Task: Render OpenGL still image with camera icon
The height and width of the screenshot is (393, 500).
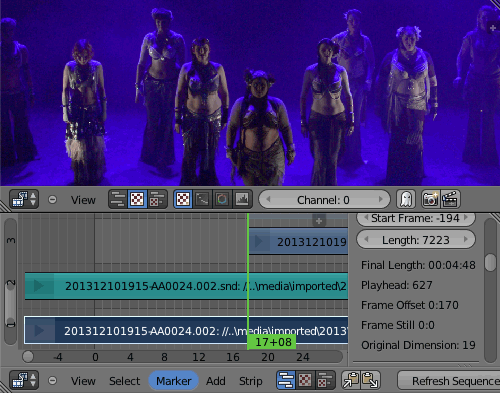Action: point(430,199)
